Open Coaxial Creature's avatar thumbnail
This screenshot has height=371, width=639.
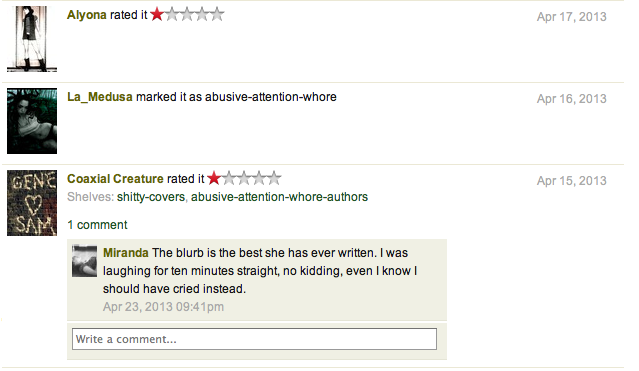click(32, 203)
